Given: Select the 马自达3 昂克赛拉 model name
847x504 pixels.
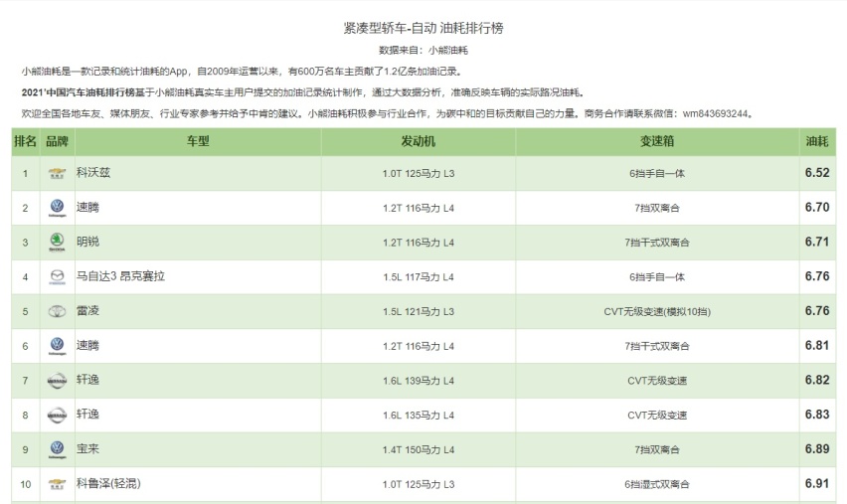Looking at the screenshot, I should click(x=120, y=276).
